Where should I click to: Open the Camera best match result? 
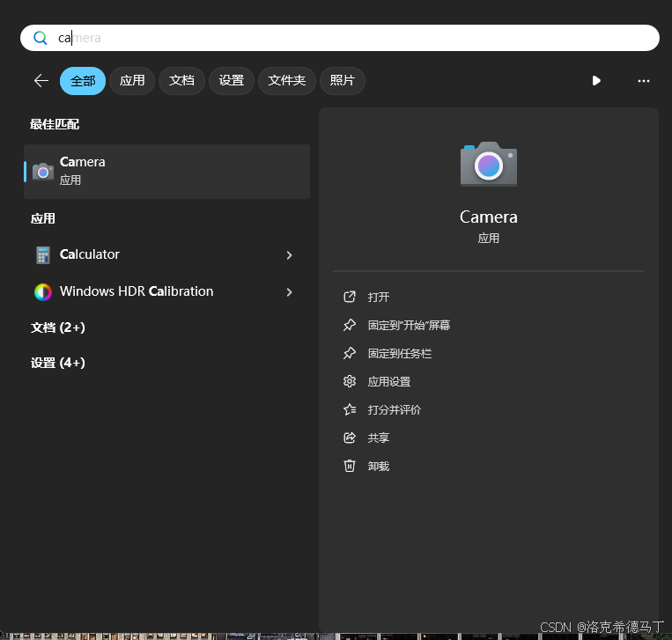click(x=166, y=172)
